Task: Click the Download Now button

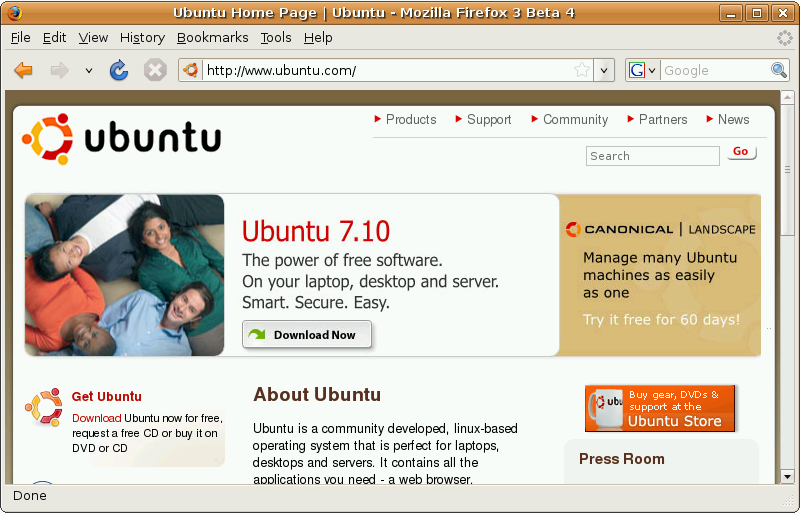Action: click(x=307, y=335)
